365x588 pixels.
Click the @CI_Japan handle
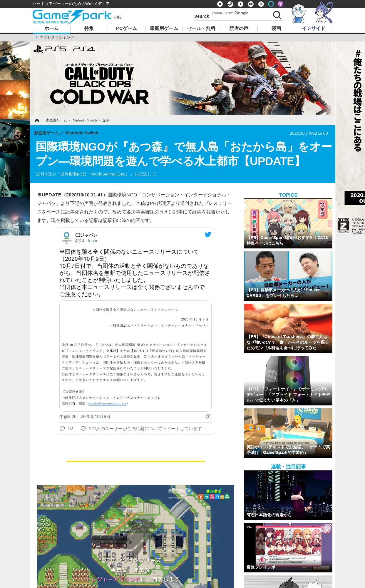pos(87,241)
